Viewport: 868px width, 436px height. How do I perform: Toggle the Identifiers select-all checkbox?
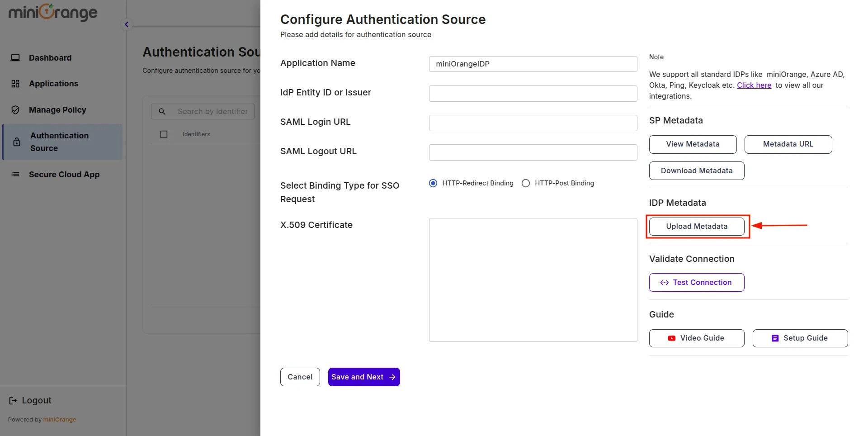(164, 134)
